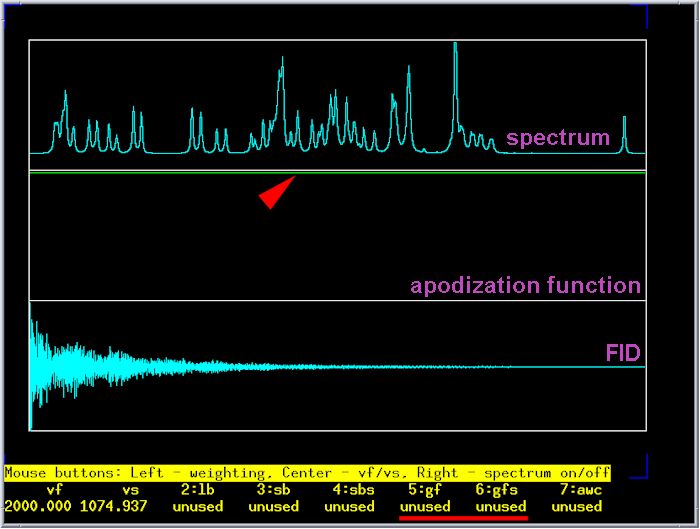Click the isolated rightmost spectrum peak
This screenshot has height=529, width=700.
(x=624, y=134)
